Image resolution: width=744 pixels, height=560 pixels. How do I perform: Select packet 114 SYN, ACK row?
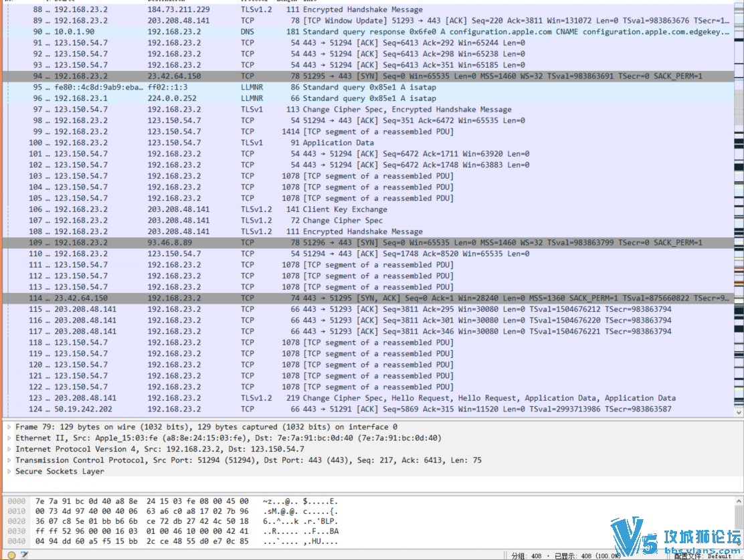[368, 298]
